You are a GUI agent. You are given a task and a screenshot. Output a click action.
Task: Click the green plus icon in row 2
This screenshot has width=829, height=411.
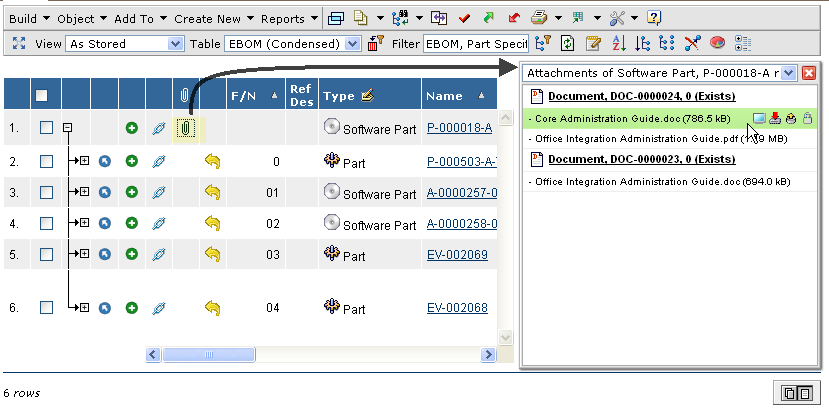coord(131,161)
